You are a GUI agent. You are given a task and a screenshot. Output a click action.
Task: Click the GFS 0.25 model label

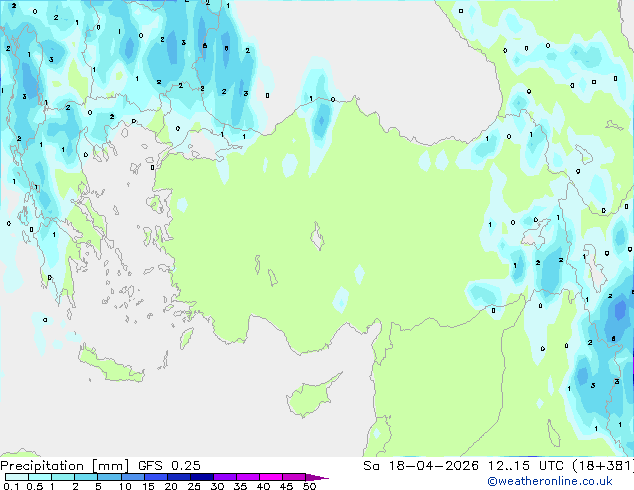coord(169,466)
